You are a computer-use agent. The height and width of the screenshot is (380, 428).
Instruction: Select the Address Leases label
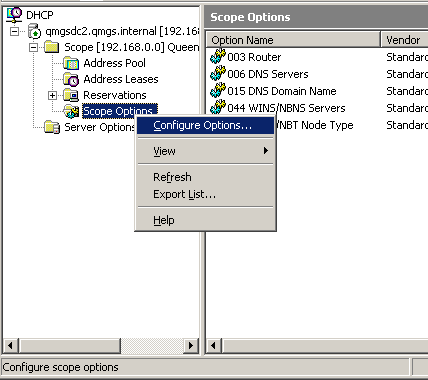[121, 79]
